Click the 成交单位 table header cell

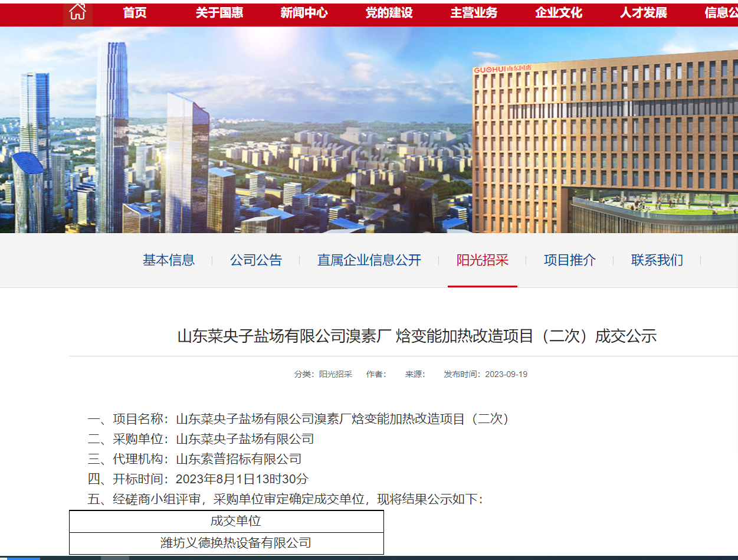(227, 521)
